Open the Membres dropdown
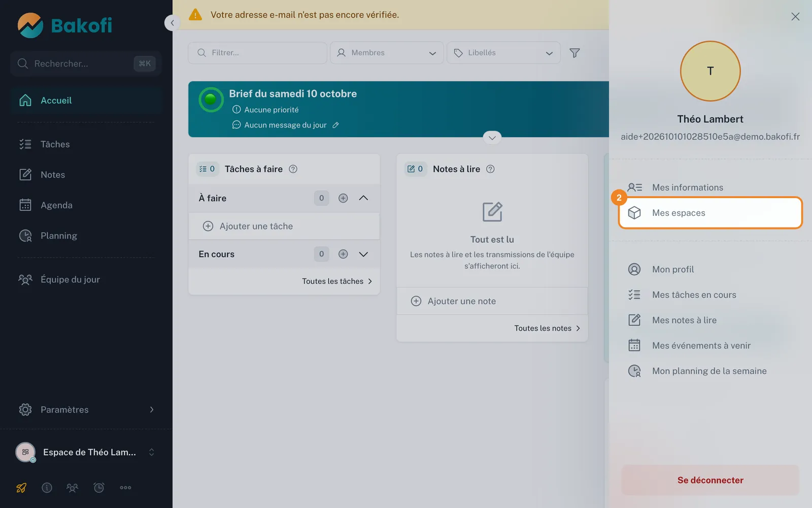Image resolution: width=812 pixels, height=508 pixels. click(x=387, y=53)
